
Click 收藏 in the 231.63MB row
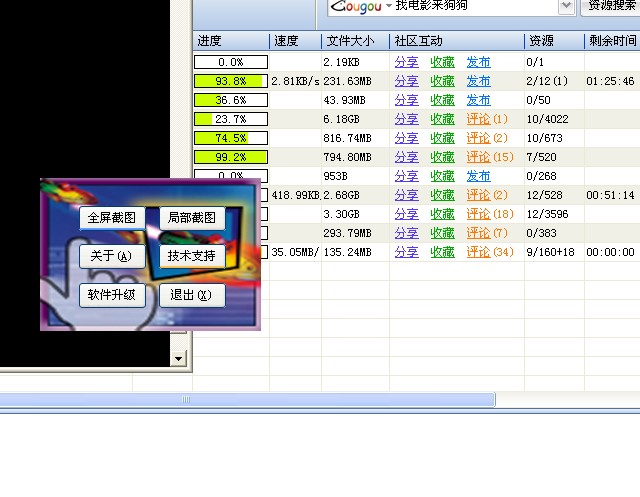[x=442, y=81]
